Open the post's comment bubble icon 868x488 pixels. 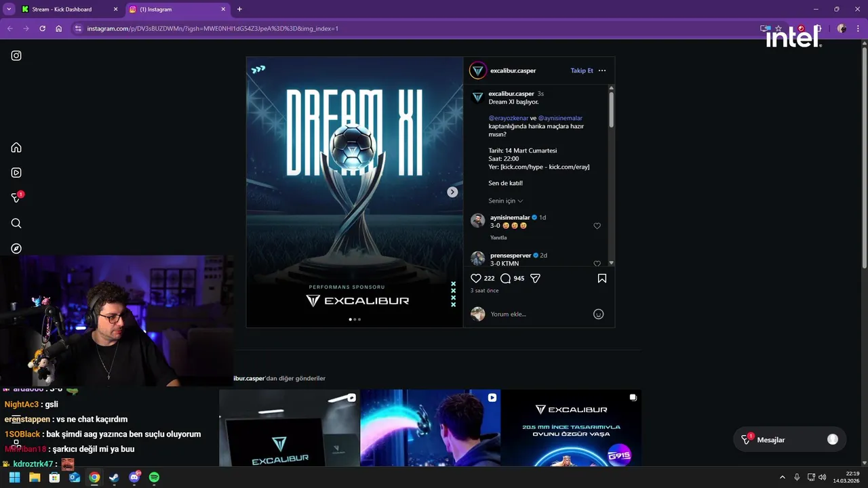tap(505, 278)
